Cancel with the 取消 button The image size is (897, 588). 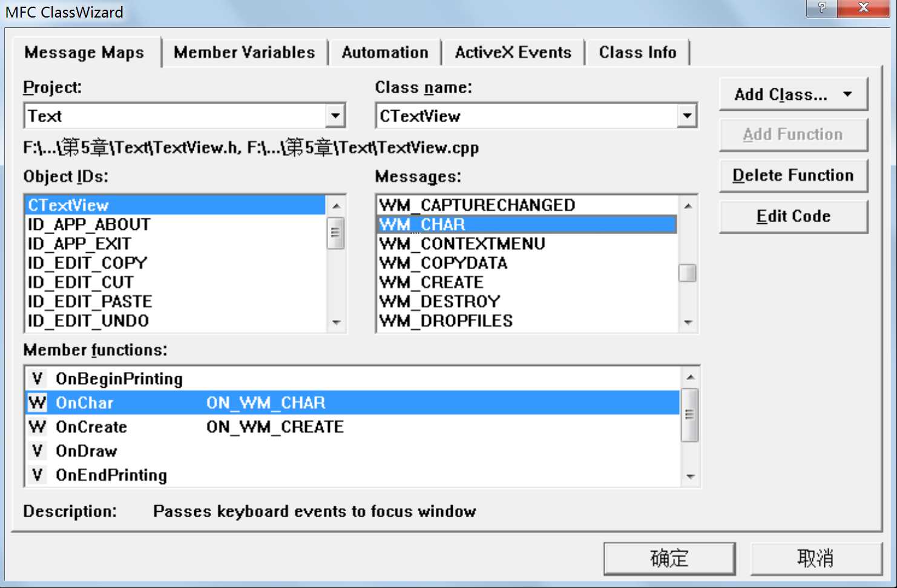coord(816,558)
